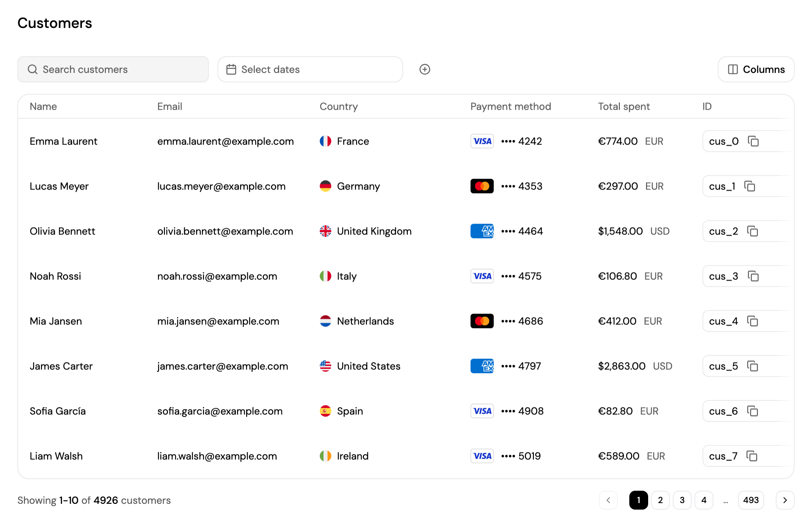812x527 pixels.
Task: Click Emma Laurent's Visa card icon
Action: 482,141
